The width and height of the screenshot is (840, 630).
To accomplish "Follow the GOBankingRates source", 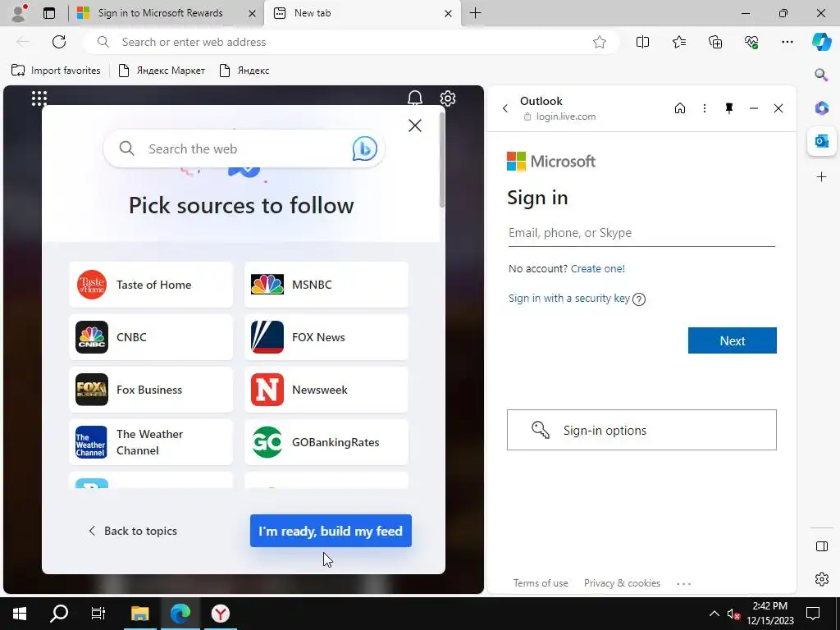I will coord(326,442).
